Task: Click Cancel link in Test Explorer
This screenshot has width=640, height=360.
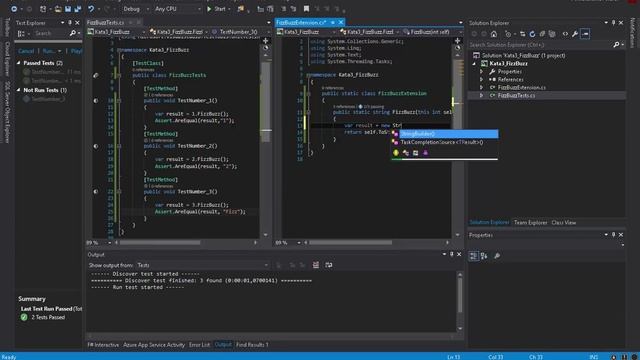Action: [26, 51]
